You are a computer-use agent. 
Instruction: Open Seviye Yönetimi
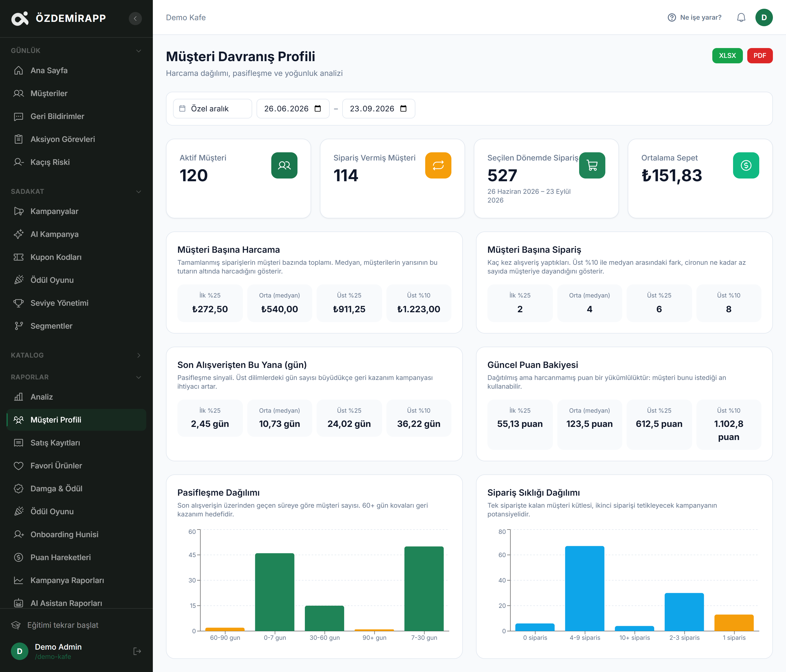click(x=76, y=303)
